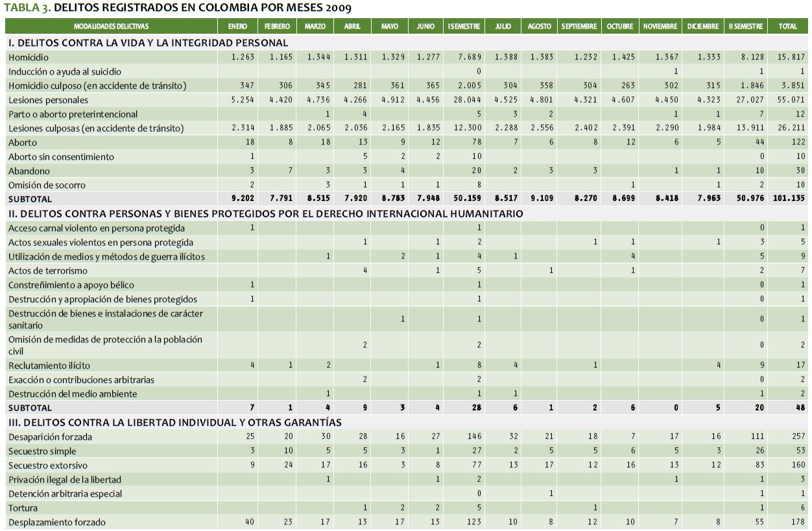Click the Lesiones personales total 55.071
The width and height of the screenshot is (812, 531).
pos(792,100)
